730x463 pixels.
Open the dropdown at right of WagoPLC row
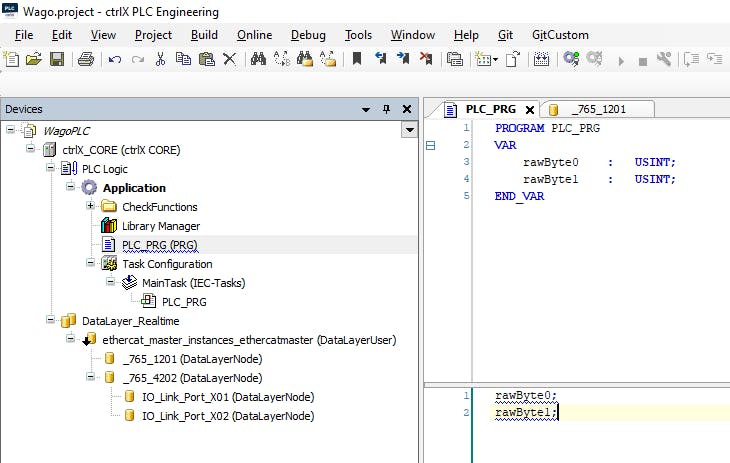point(409,129)
